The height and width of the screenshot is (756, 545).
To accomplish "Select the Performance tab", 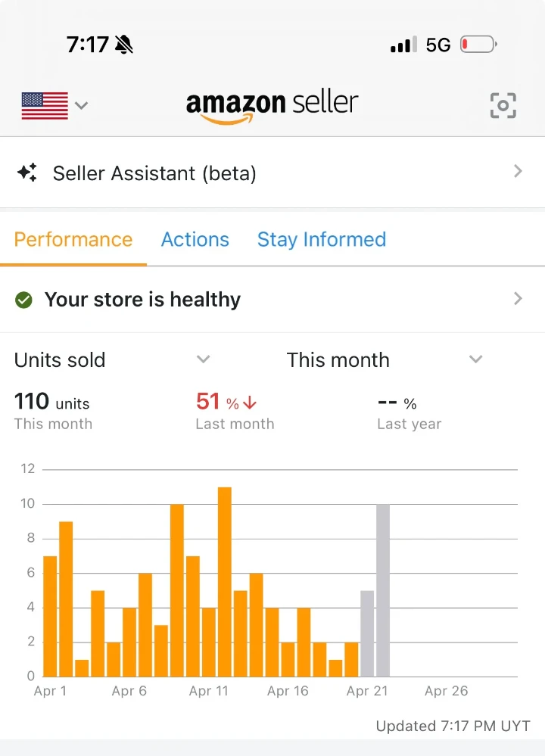I will coord(73,240).
